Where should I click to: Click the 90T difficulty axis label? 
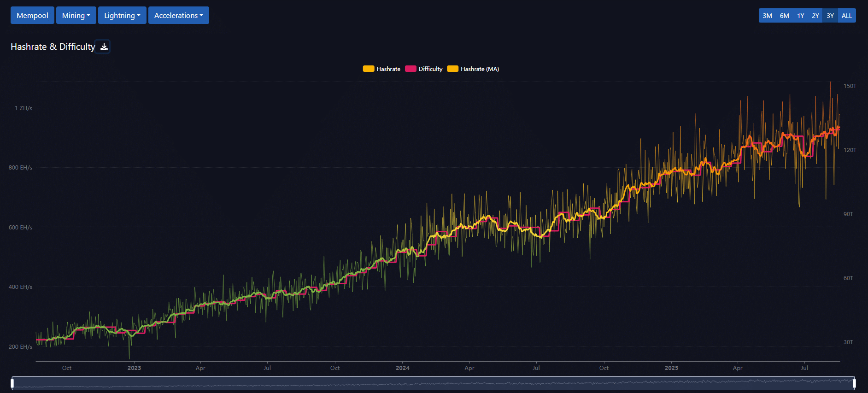tap(849, 214)
